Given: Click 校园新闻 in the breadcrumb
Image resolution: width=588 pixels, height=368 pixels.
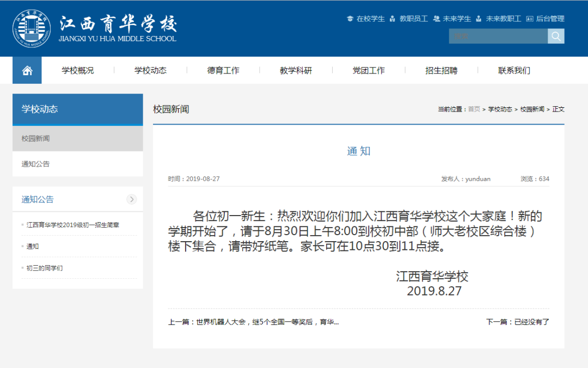Looking at the screenshot, I should (x=532, y=109).
